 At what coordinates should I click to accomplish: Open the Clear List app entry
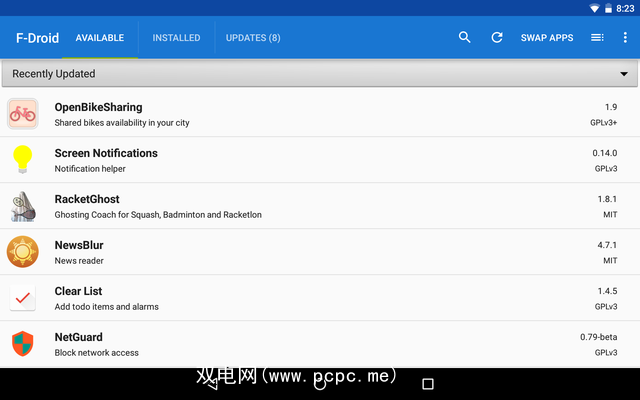pos(320,298)
